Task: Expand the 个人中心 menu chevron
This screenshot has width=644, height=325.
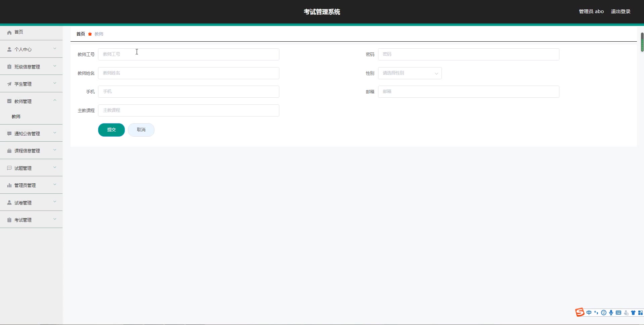Action: 55,49
